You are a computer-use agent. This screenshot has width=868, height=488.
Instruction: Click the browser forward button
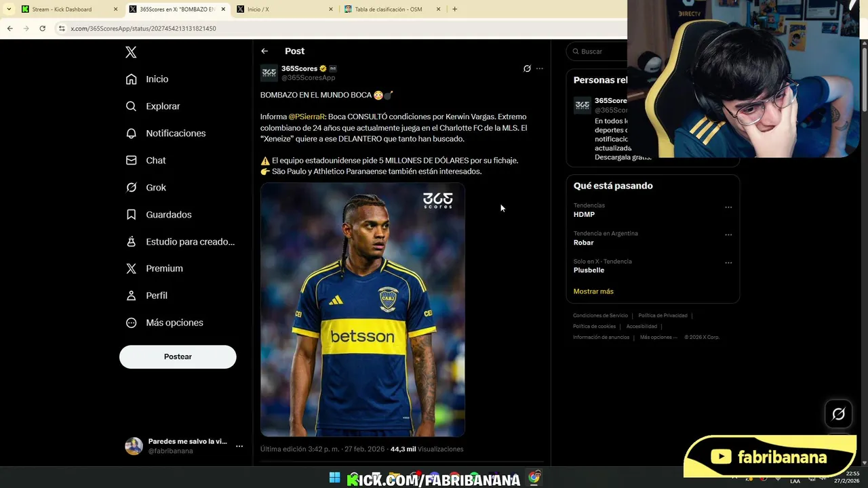tap(26, 28)
